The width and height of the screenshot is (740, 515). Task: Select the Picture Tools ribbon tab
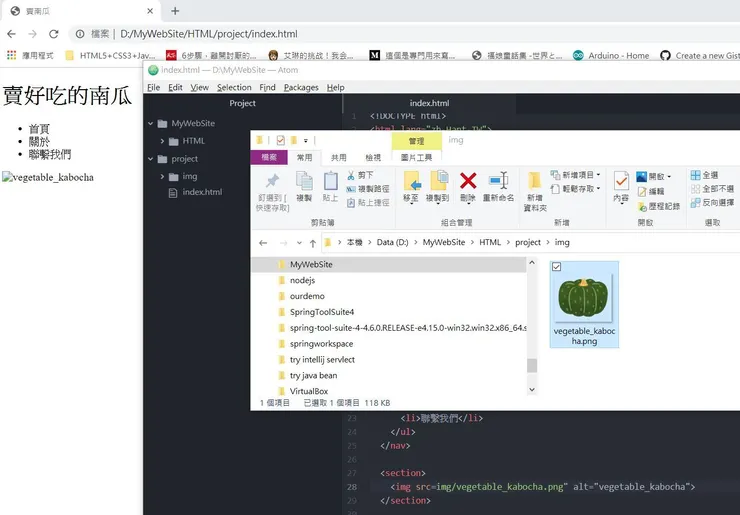point(416,157)
